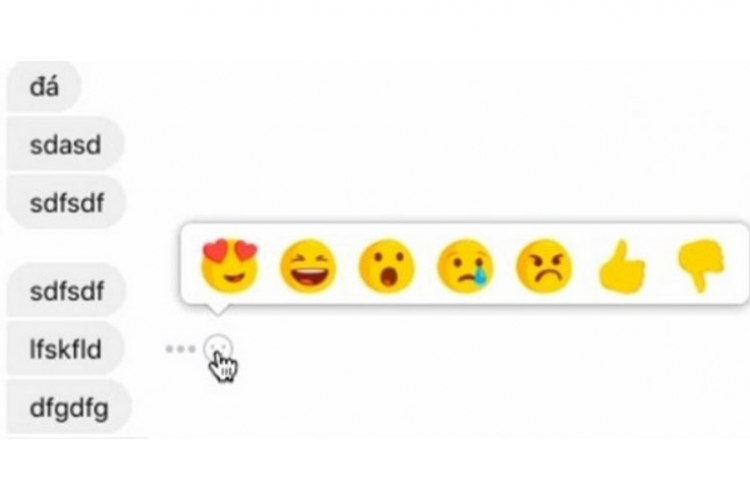This screenshot has width=750, height=500.
Task: Give a thumbs down reaction
Action: click(701, 266)
